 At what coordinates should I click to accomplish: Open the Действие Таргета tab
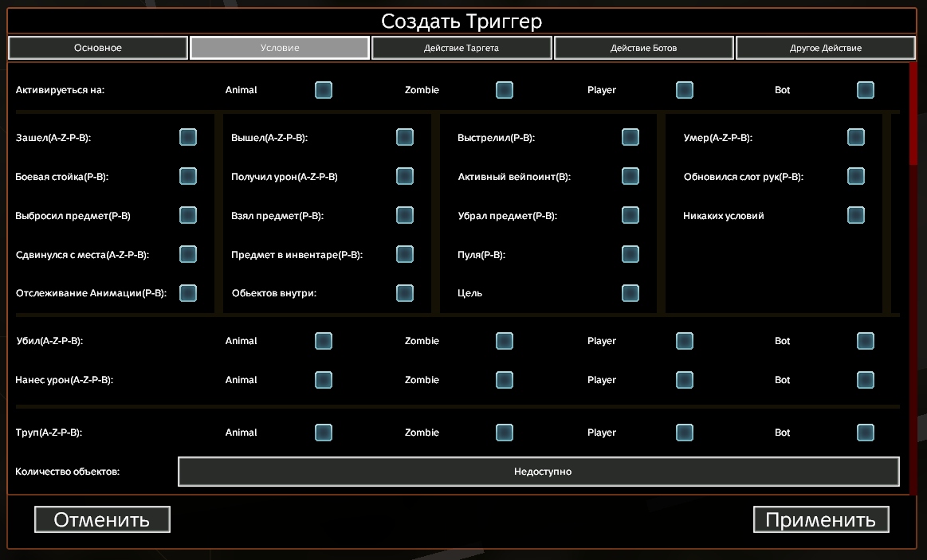tap(462, 48)
